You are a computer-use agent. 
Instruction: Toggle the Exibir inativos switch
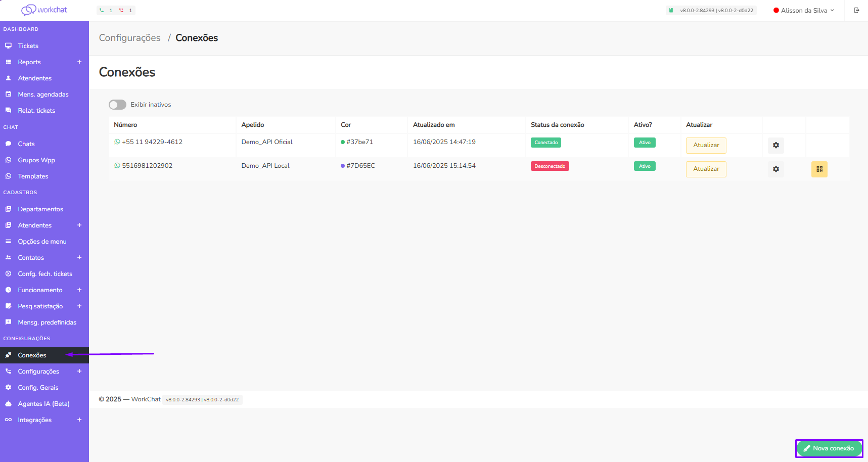click(118, 105)
